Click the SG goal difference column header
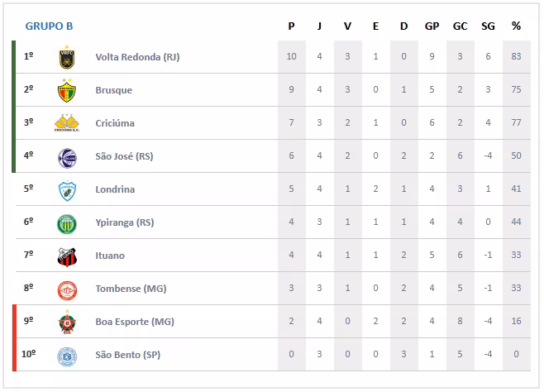Image resolution: width=544 pixels, height=392 pixels. point(488,26)
